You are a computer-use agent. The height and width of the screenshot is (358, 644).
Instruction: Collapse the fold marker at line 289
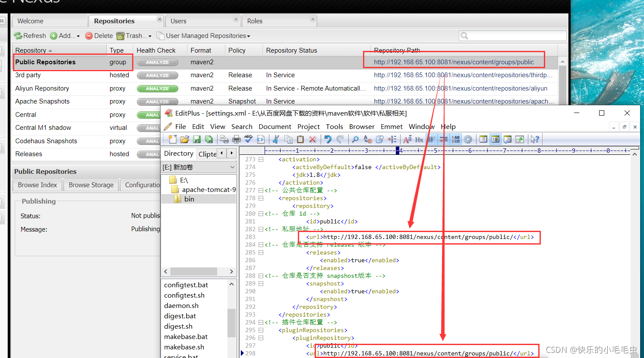[261, 284]
